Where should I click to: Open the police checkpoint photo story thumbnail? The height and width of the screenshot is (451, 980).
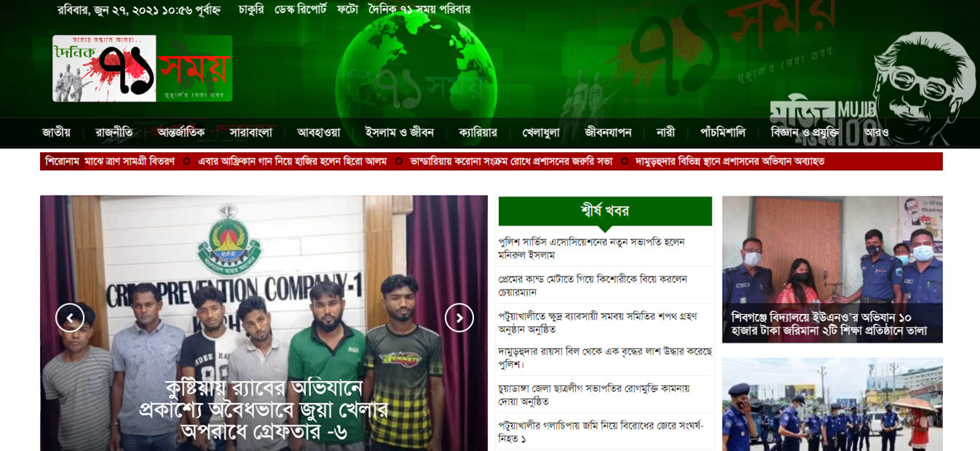(832, 404)
